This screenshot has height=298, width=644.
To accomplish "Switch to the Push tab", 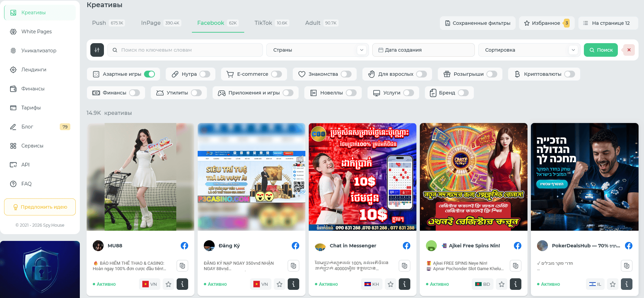I will tap(108, 23).
